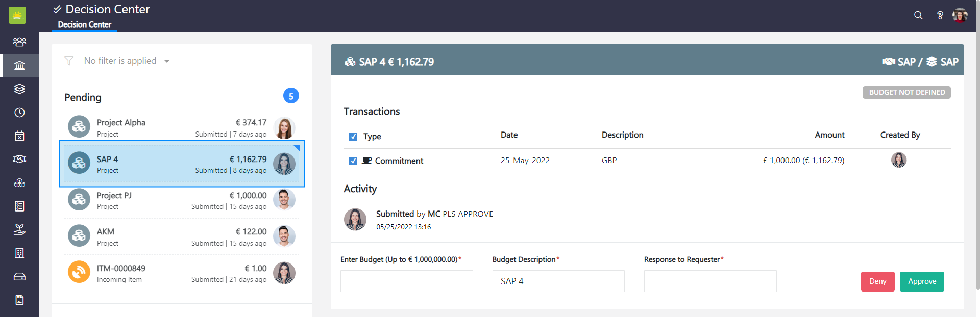Open the people group sidebar icon

pos(19,42)
